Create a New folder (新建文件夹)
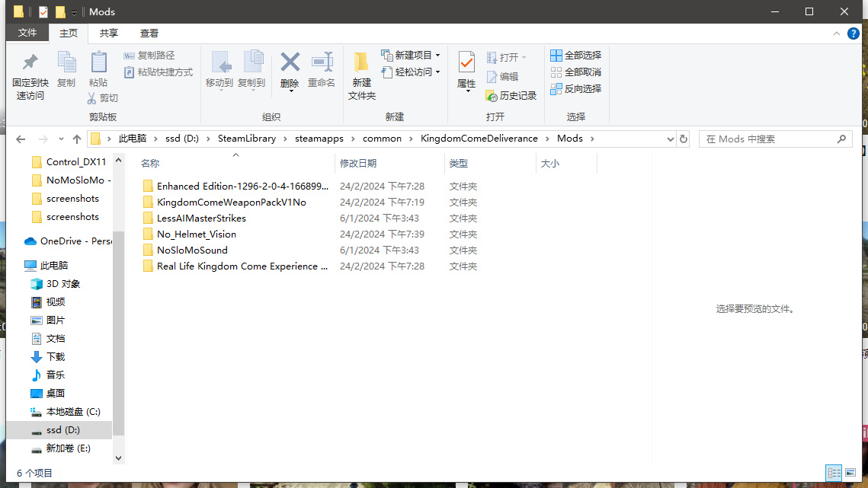Image resolution: width=868 pixels, height=488 pixels. [x=361, y=76]
